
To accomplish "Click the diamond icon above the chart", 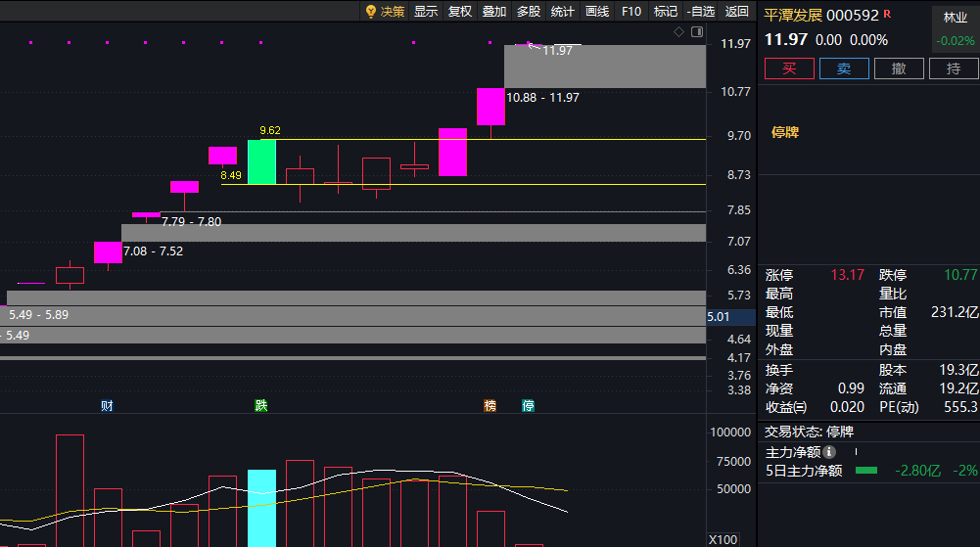I will click(678, 32).
